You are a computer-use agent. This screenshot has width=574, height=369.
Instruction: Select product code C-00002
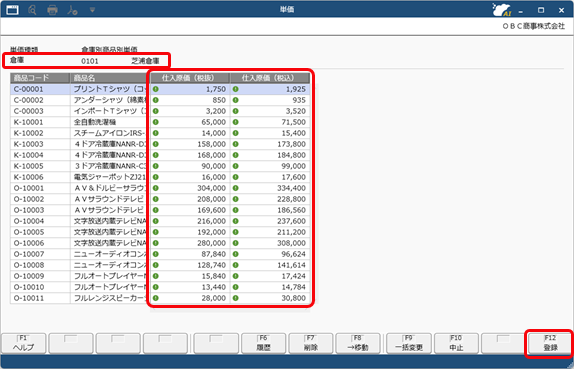[29, 100]
